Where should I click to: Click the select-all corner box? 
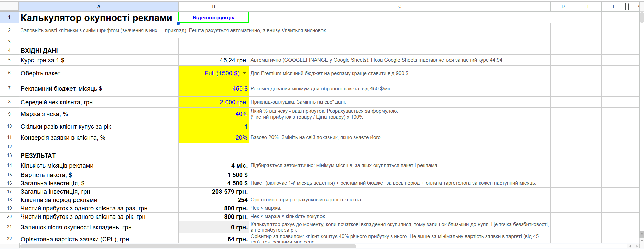[9, 6]
